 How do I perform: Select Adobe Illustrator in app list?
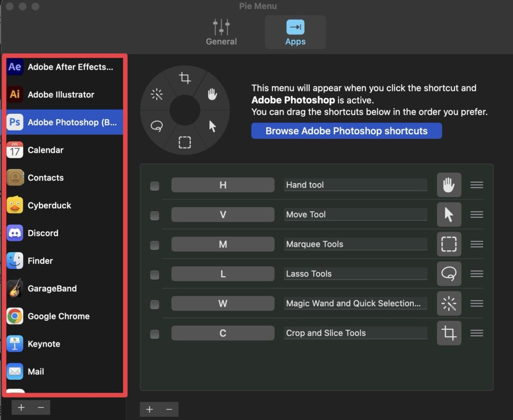(65, 95)
